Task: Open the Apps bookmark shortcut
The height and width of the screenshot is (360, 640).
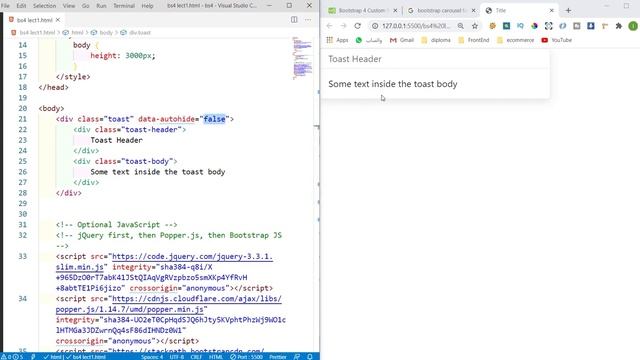Action: click(337, 40)
